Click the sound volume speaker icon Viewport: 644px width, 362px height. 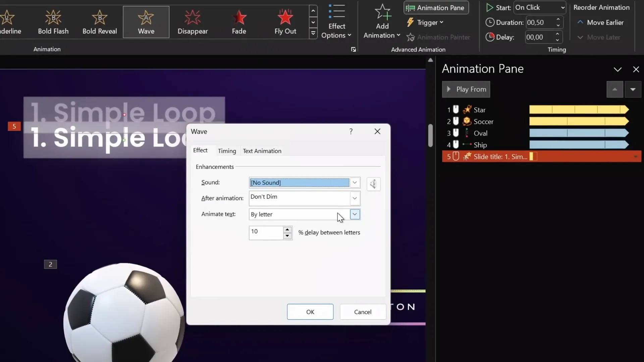click(373, 184)
